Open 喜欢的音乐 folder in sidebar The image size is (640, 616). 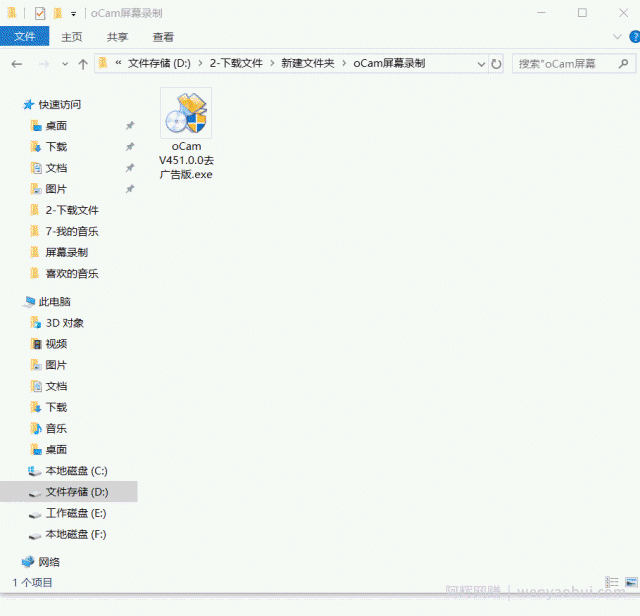72,274
